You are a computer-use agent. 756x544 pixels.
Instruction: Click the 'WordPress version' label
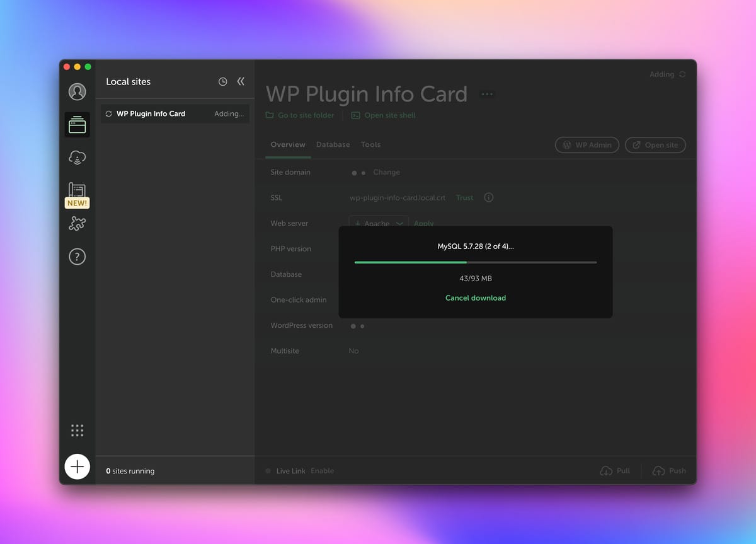click(302, 326)
